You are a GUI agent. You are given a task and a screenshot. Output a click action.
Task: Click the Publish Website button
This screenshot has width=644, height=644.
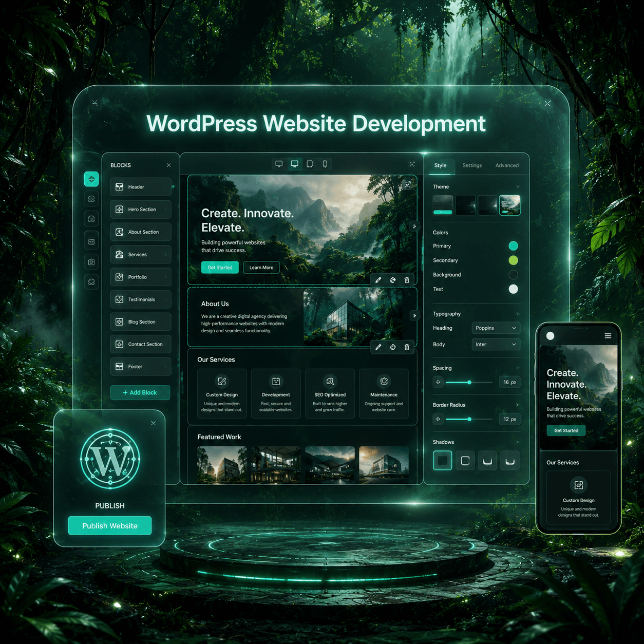(x=110, y=525)
